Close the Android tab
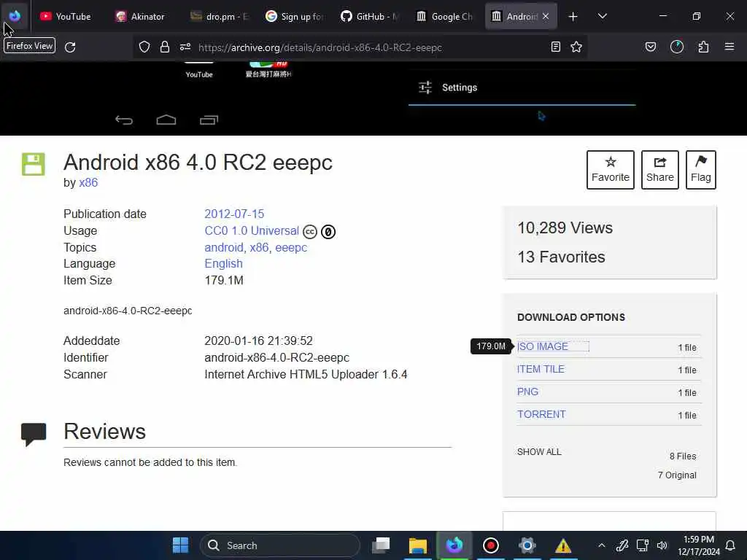Viewport: 747px width, 560px height. click(546, 17)
